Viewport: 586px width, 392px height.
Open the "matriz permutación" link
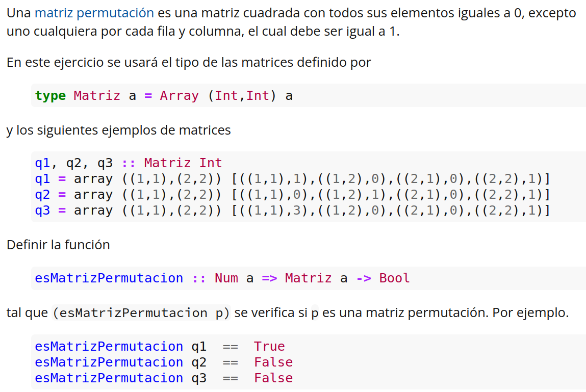click(x=94, y=13)
